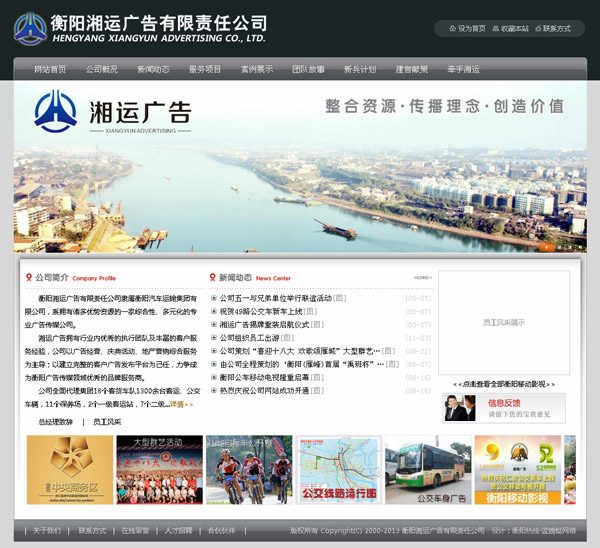Click the 公司简介 section pin icon
Image resolution: width=600 pixels, height=548 pixels.
28,277
